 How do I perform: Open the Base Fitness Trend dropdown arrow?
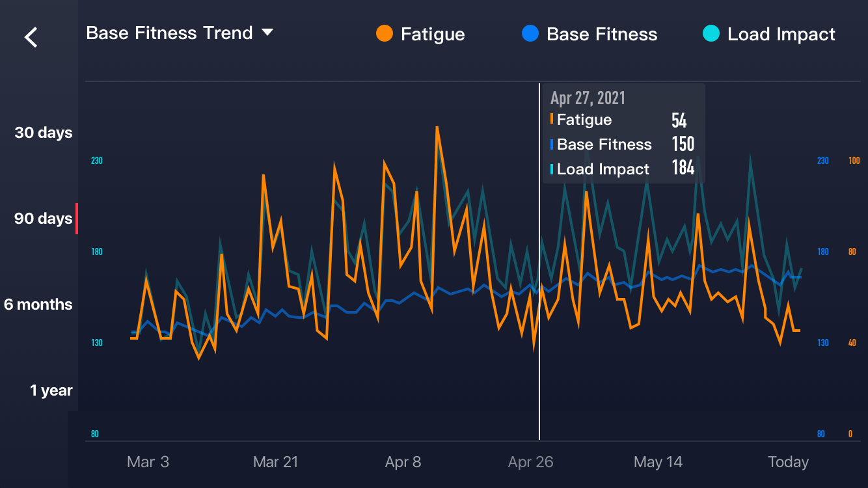pyautogui.click(x=267, y=32)
